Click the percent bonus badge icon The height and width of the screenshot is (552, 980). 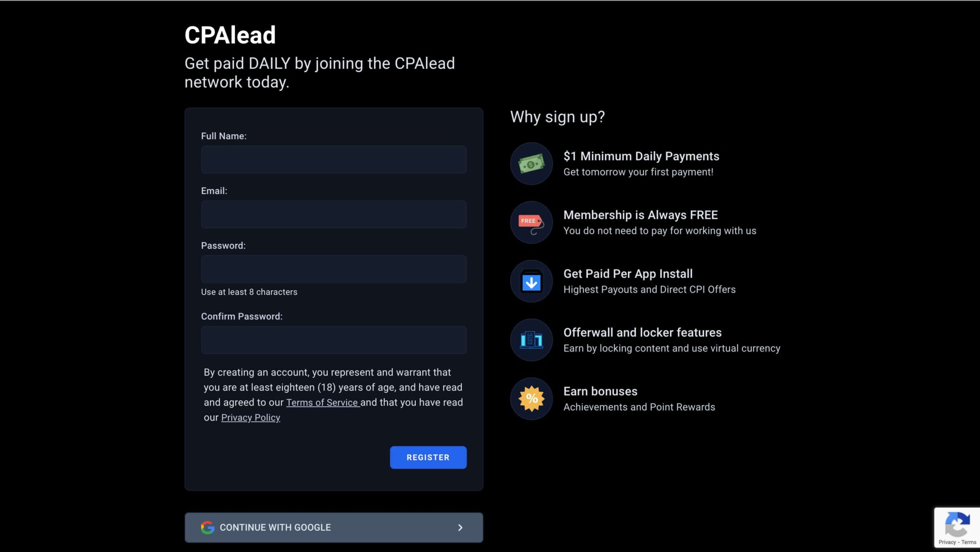531,399
